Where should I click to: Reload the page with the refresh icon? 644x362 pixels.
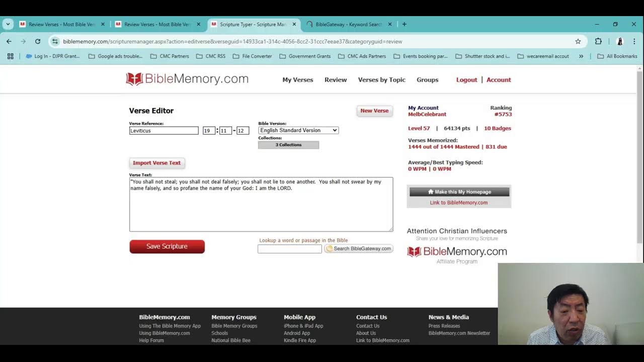pyautogui.click(x=38, y=41)
